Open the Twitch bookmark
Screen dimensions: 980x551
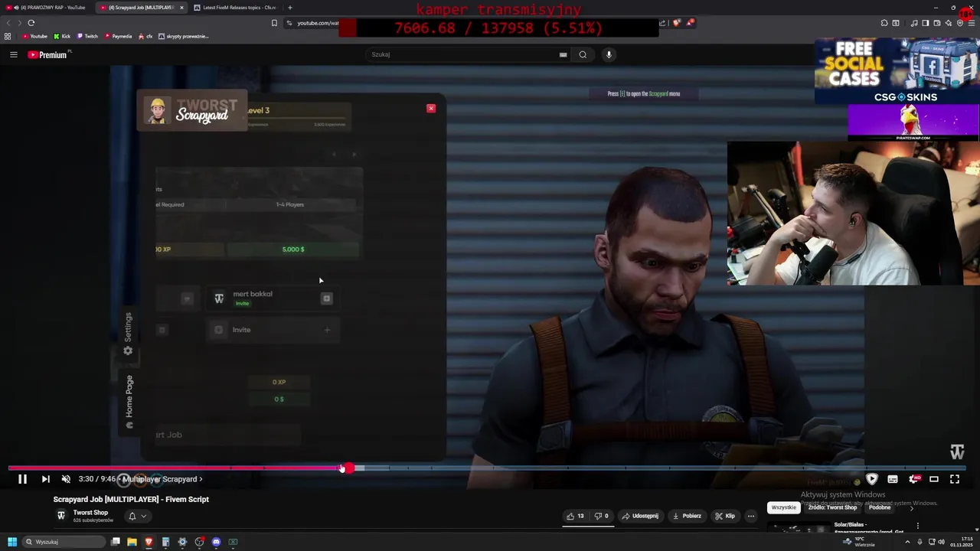[87, 36]
